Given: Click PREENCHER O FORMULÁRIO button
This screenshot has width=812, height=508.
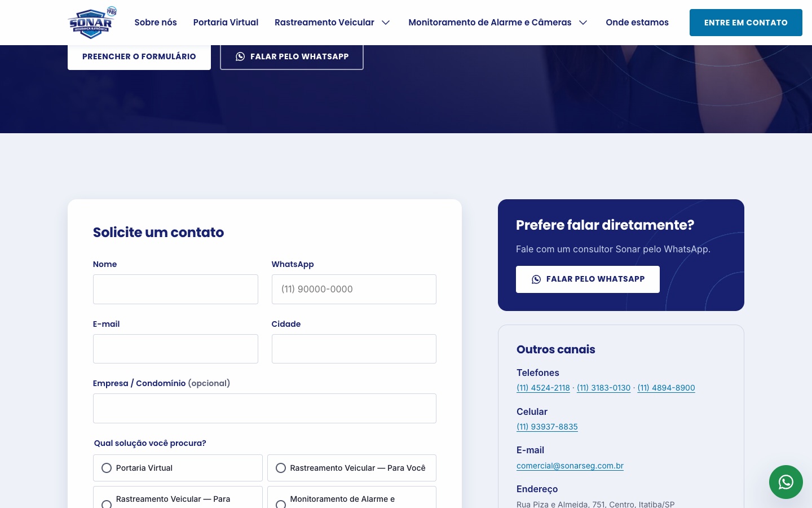Looking at the screenshot, I should [x=139, y=56].
